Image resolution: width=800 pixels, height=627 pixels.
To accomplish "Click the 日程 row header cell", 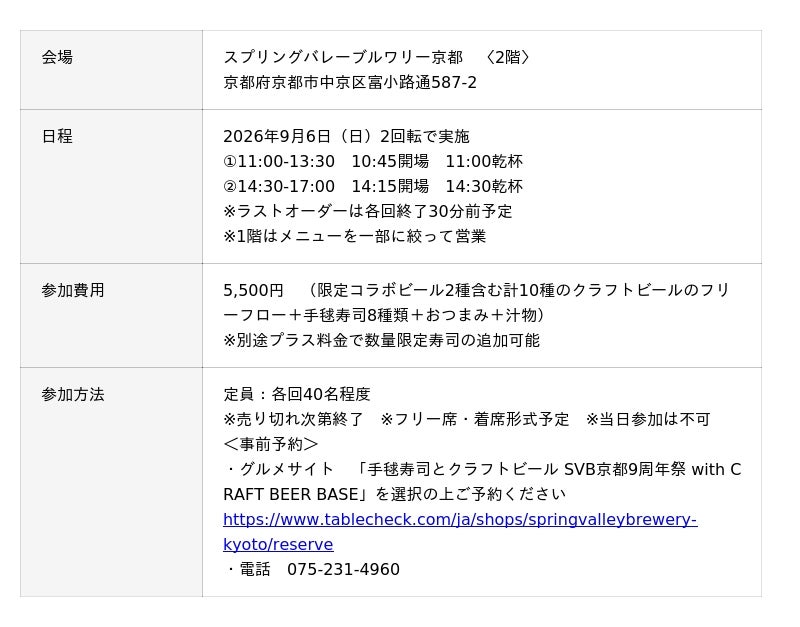I will (x=111, y=186).
